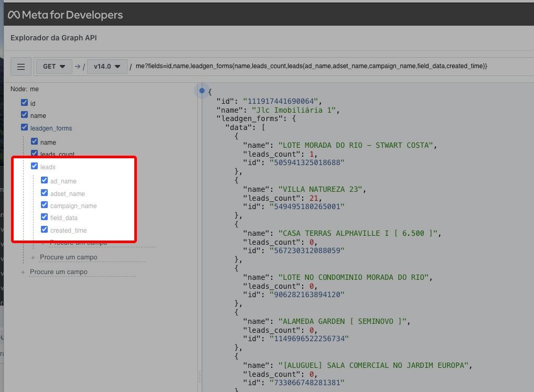Click the plus icon of the outermost Procure um campo
The width and height of the screenshot is (534, 392).
click(x=23, y=272)
